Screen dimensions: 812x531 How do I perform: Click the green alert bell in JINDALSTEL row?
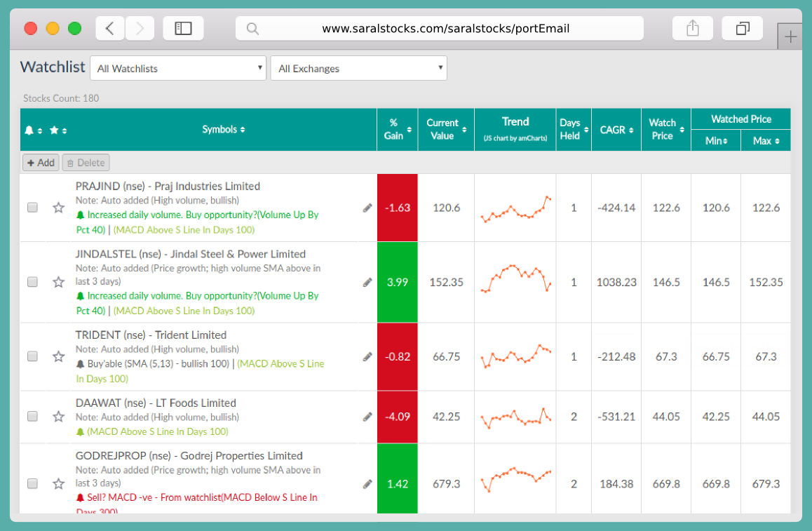coord(80,296)
